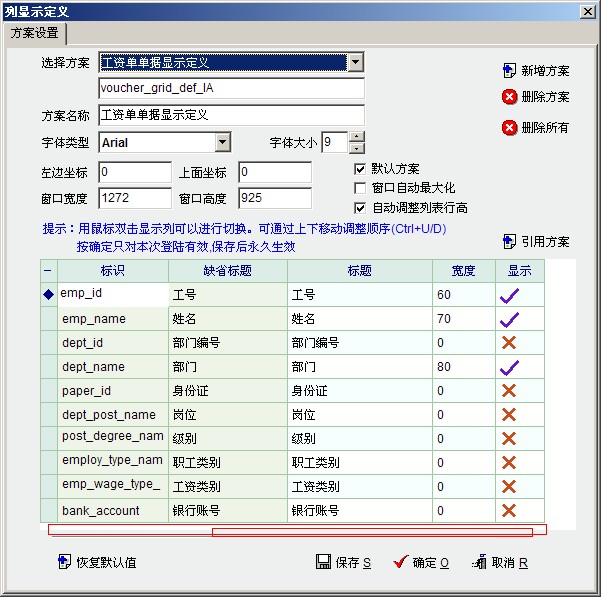Click the 引用方案 reference scheme icon
The width and height of the screenshot is (601, 597).
[510, 242]
